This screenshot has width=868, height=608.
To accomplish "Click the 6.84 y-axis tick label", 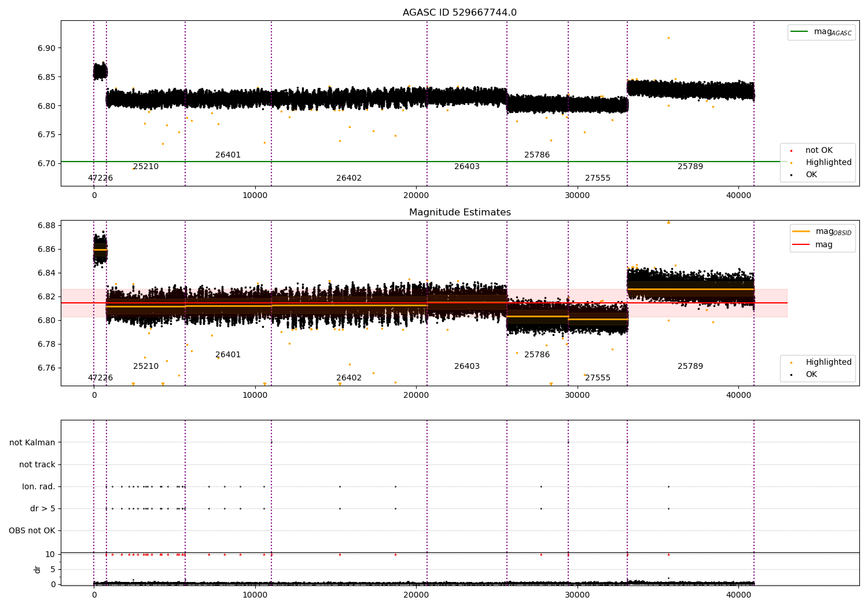I will pyautogui.click(x=46, y=273).
